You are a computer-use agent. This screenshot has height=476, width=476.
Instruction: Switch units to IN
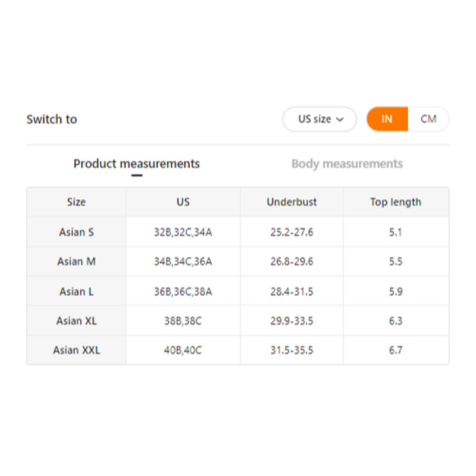pyautogui.click(x=387, y=119)
